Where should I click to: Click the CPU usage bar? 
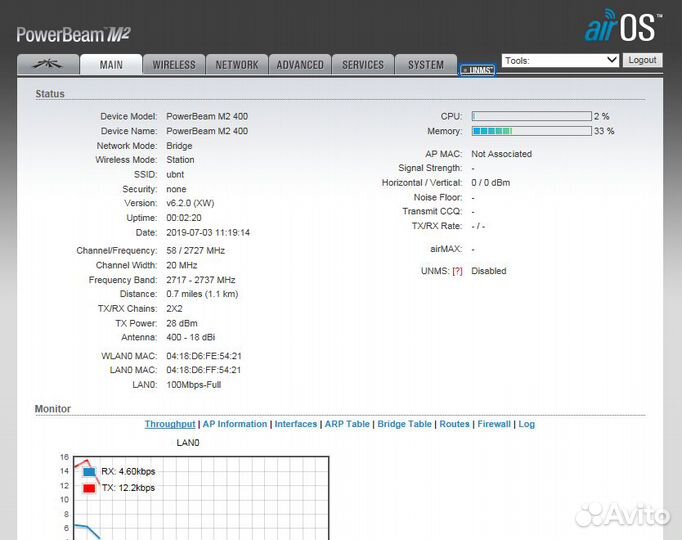point(532,116)
